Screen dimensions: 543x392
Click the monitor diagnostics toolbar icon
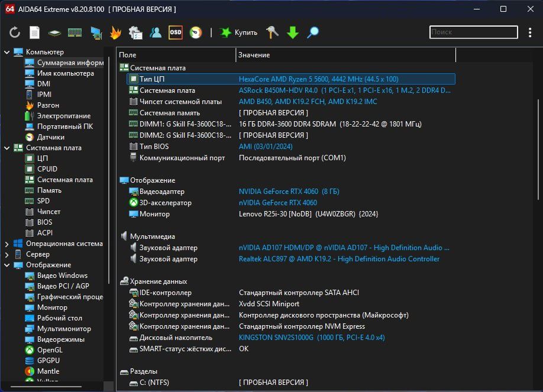pos(96,33)
